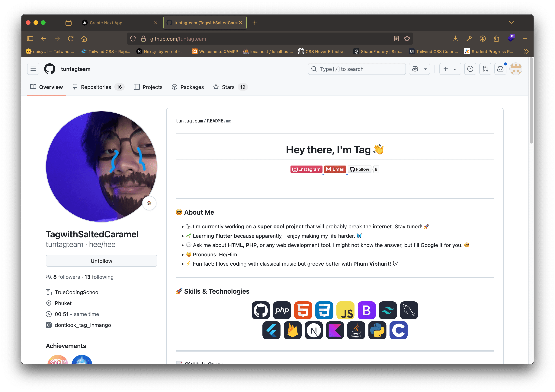555x392 pixels.
Task: Click the Unfollow button
Action: (101, 261)
